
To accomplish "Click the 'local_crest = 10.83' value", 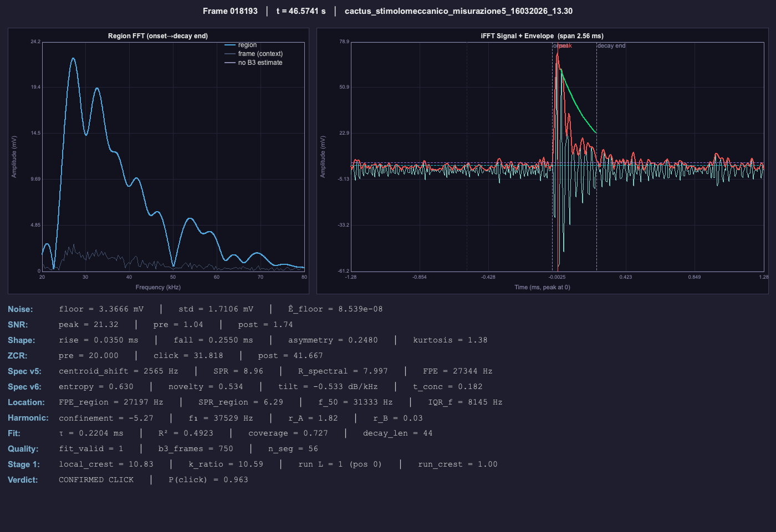I will pyautogui.click(x=106, y=464).
